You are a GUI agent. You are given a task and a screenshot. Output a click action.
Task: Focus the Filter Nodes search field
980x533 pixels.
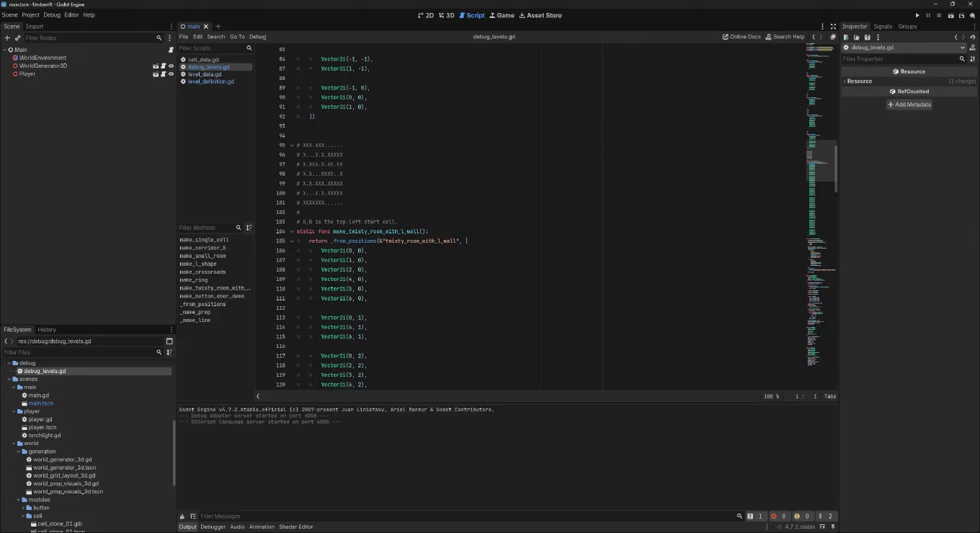click(x=94, y=37)
